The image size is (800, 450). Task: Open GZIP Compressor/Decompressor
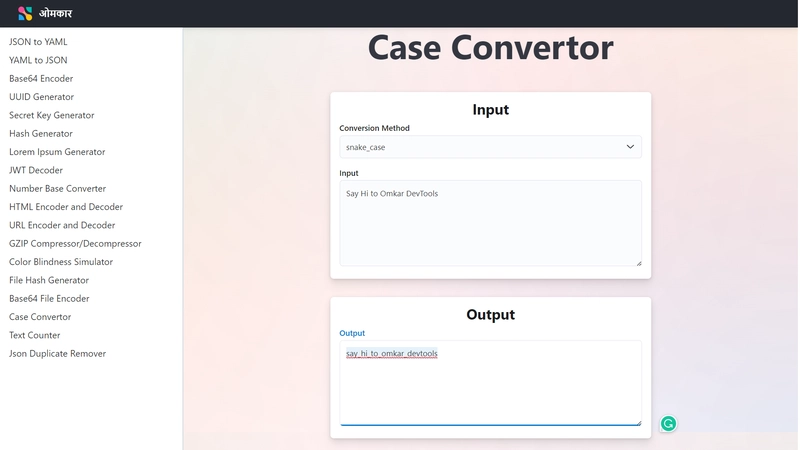[75, 244]
